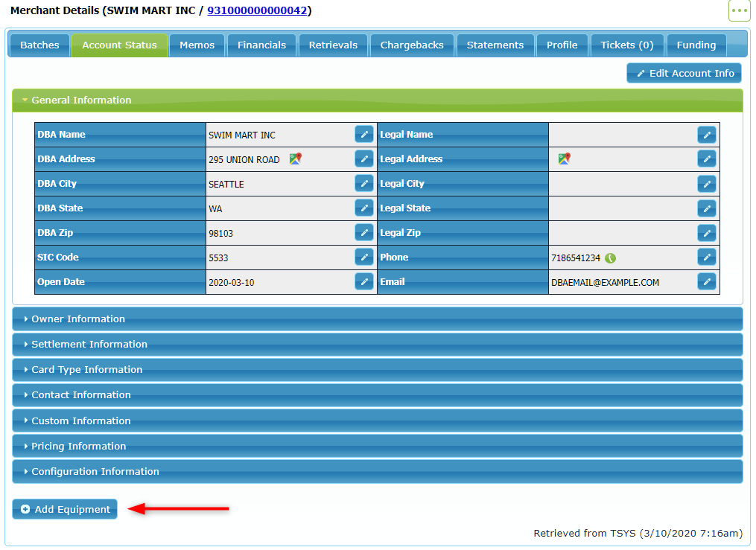The image size is (756, 550).
Task: Select the 7186541234 phone number text
Action: pyautogui.click(x=575, y=258)
